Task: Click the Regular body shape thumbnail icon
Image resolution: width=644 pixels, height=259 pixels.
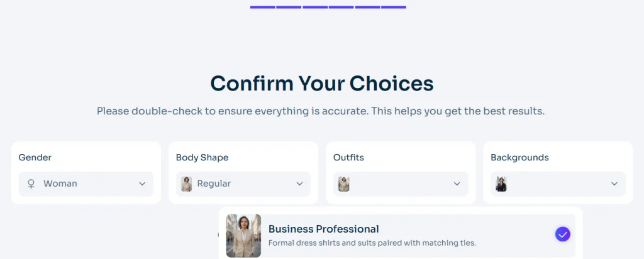Action: click(x=187, y=184)
